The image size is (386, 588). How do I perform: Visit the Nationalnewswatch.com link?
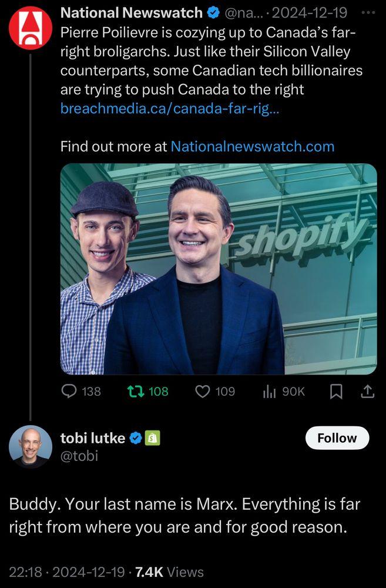pos(252,146)
